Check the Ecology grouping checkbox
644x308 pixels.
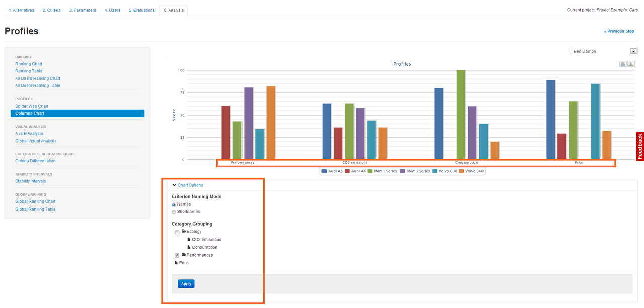177,232
